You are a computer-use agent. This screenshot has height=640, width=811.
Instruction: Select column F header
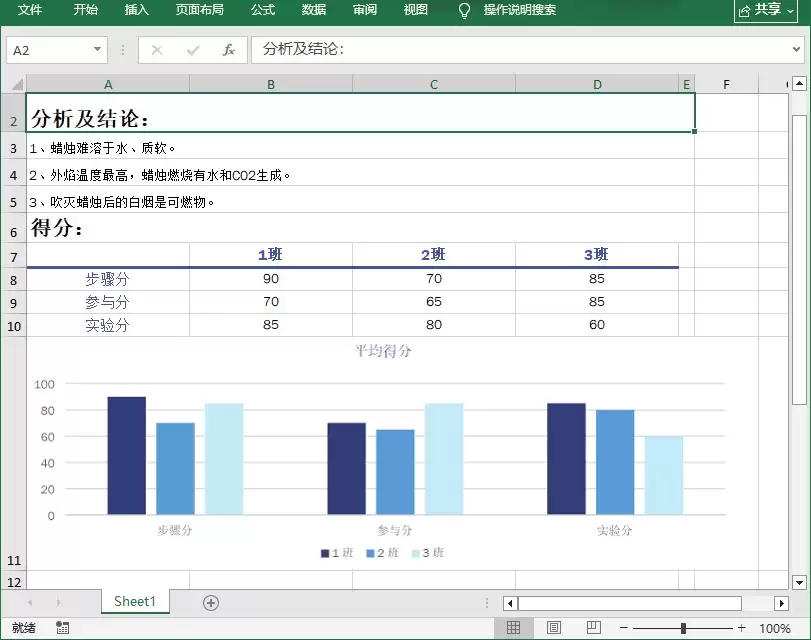coord(726,84)
